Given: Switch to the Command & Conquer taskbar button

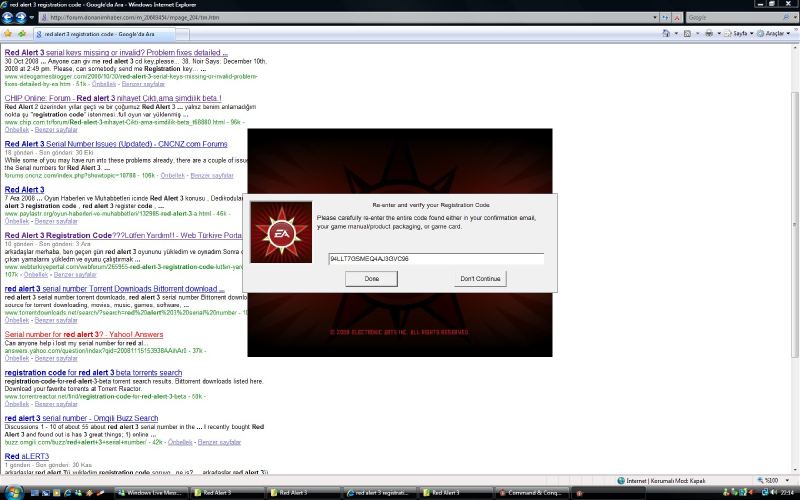Looking at the screenshot, I should pyautogui.click(x=531, y=493).
